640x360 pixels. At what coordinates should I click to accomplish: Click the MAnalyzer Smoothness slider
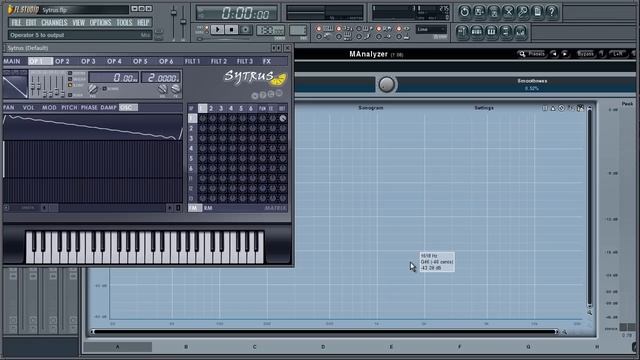pyautogui.click(x=517, y=84)
